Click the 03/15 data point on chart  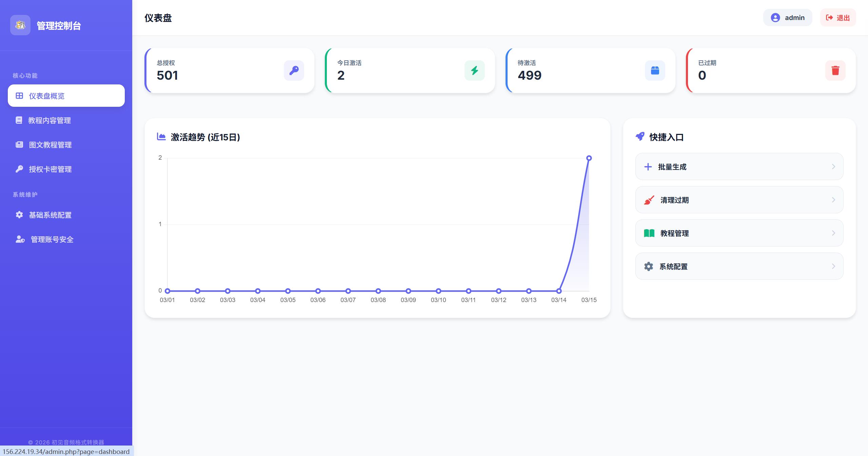pos(589,158)
